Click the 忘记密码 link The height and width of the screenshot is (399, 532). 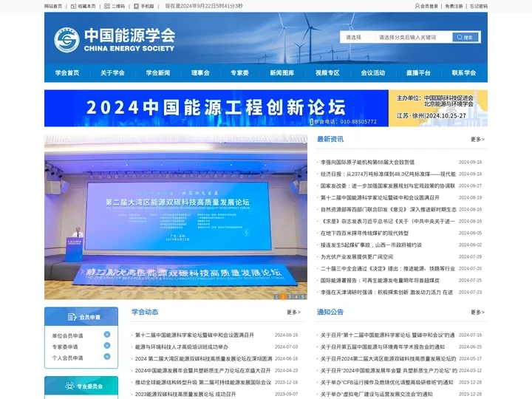pyautogui.click(x=479, y=6)
